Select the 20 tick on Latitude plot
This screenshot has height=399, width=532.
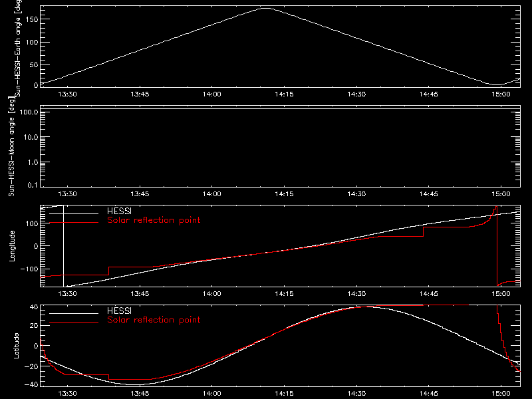pyautogui.click(x=34, y=326)
